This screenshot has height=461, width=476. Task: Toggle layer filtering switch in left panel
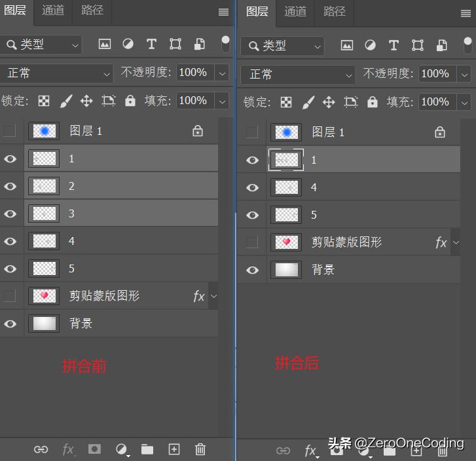click(225, 44)
